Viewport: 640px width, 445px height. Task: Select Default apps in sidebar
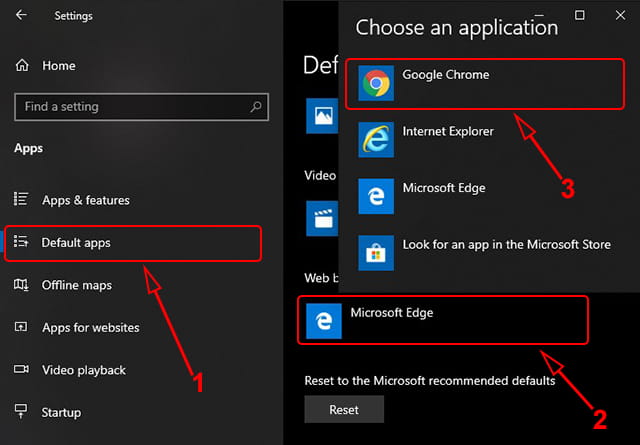(x=133, y=243)
